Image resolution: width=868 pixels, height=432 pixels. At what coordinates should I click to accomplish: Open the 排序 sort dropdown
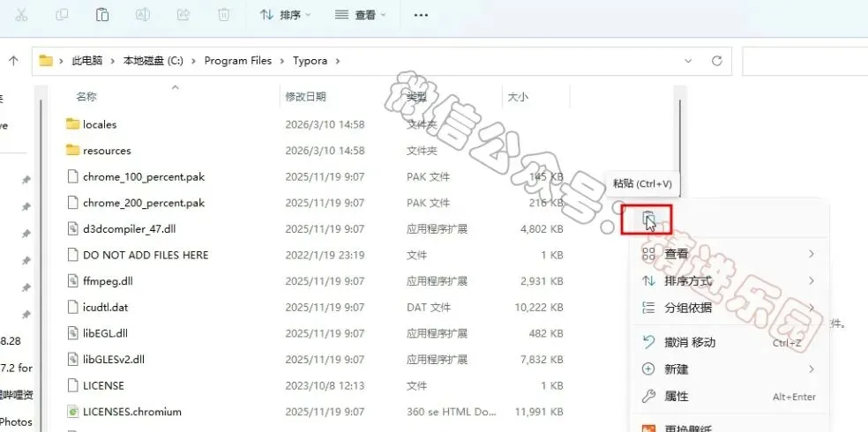tap(286, 16)
